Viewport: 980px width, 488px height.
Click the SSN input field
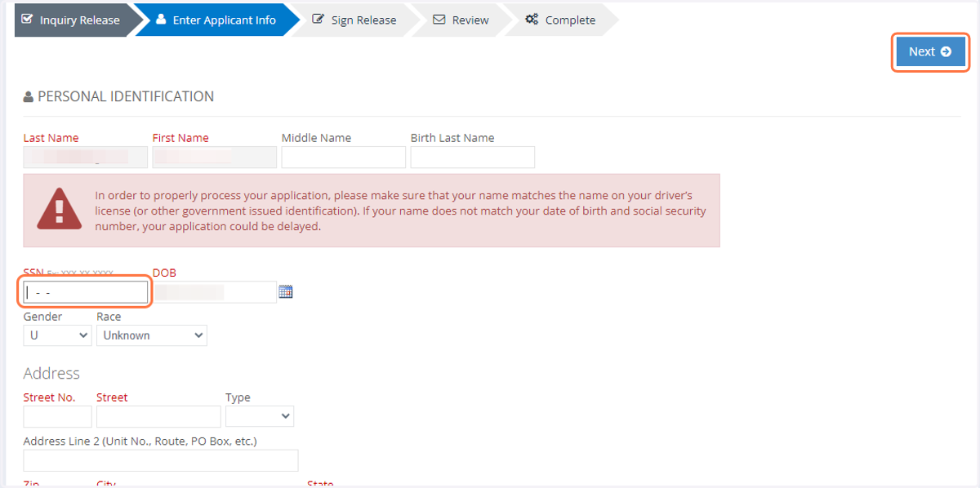pos(86,292)
